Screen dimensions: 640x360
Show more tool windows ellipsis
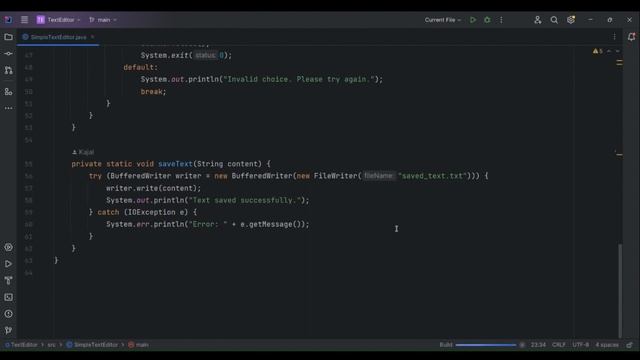[x=8, y=108]
